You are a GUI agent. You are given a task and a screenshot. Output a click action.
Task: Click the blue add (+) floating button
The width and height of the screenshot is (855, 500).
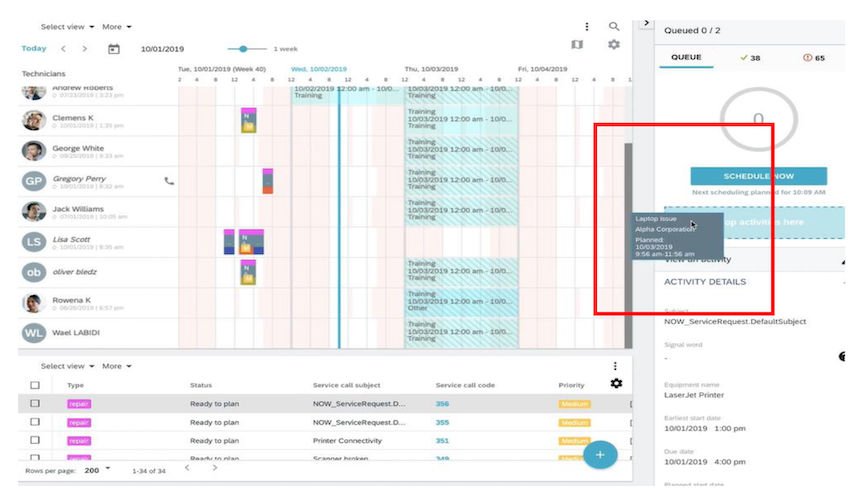pos(600,455)
